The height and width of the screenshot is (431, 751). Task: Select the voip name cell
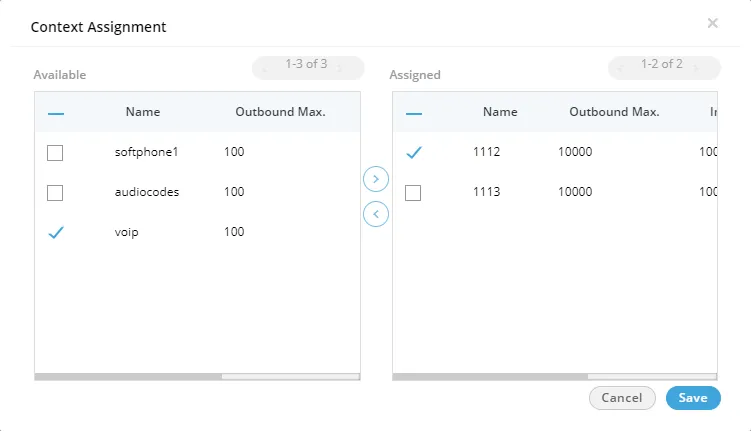126,232
